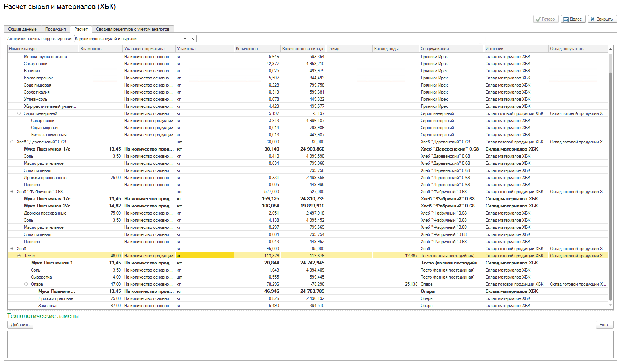
Task: Select the Закваска row
Action: point(307,306)
